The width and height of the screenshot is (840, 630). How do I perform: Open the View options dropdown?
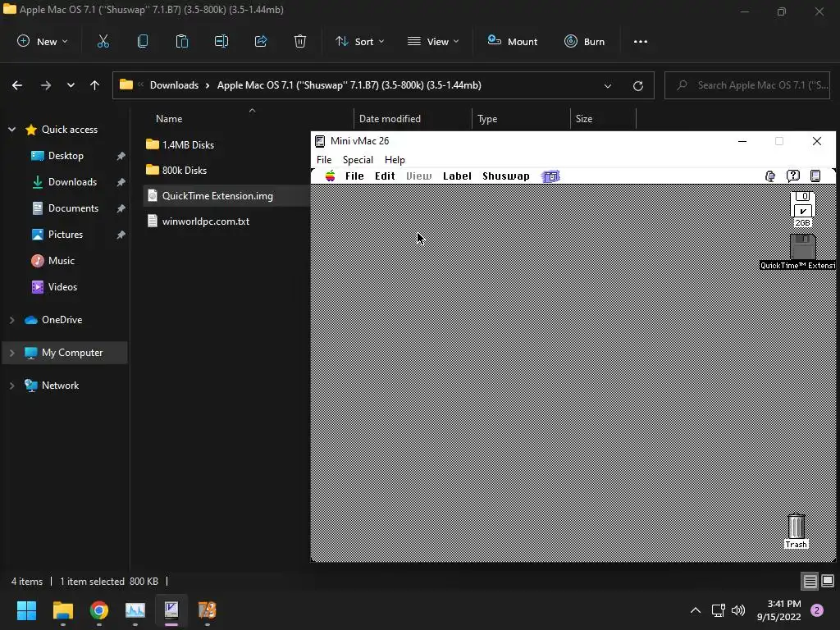coord(433,41)
